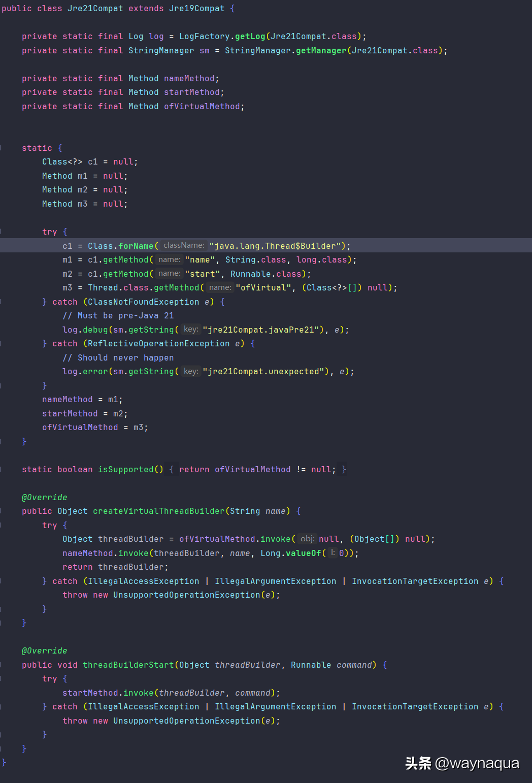The height and width of the screenshot is (783, 532).
Task: Select the "name" string literal
Action: (200, 260)
